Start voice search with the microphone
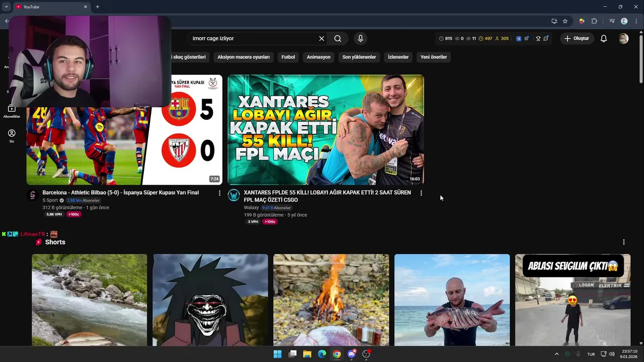 360,38
